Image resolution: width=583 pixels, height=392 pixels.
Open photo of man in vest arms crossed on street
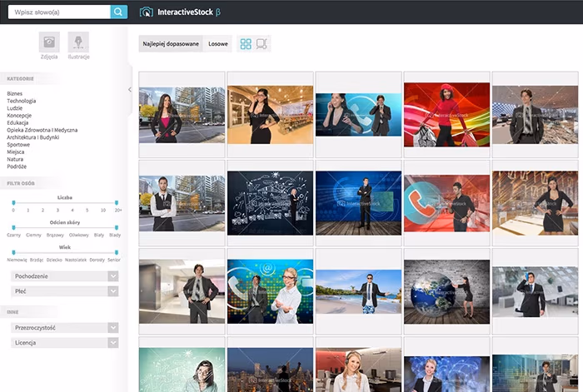pos(182,204)
